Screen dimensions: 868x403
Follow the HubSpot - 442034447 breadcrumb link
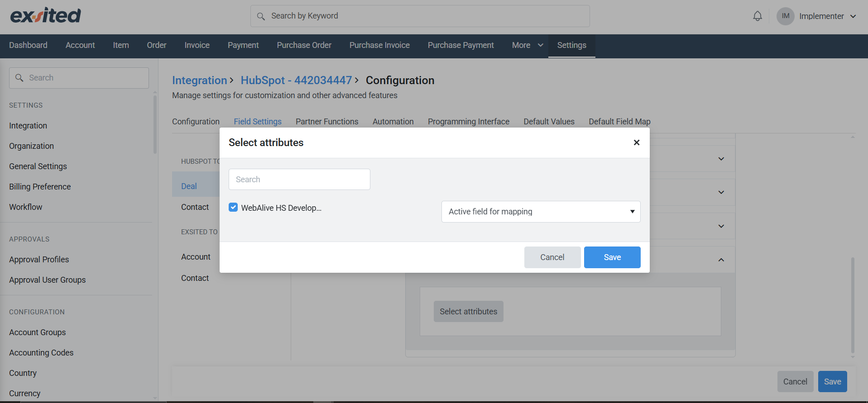click(x=296, y=81)
